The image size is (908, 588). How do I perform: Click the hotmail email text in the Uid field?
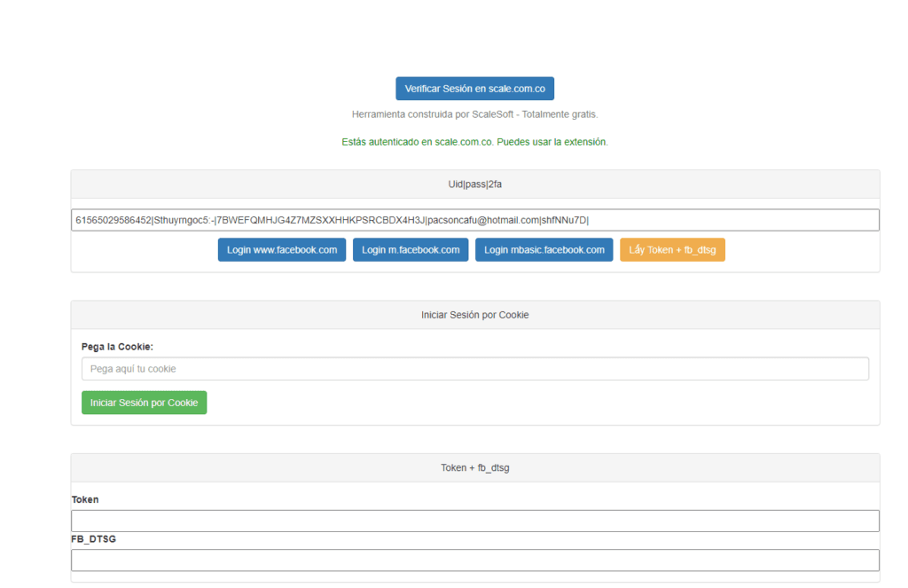[482, 220]
